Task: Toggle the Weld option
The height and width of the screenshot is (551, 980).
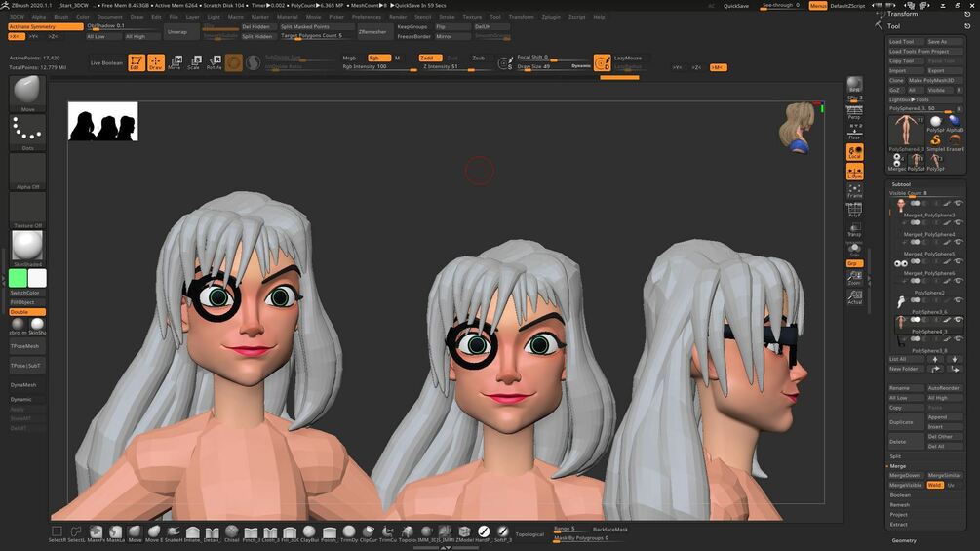Action: (x=934, y=485)
